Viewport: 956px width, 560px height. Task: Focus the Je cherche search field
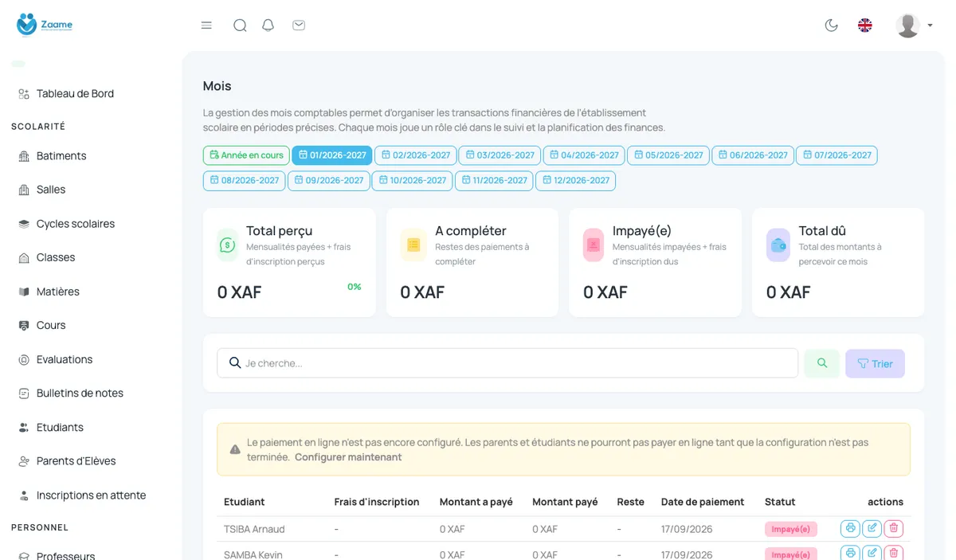507,363
